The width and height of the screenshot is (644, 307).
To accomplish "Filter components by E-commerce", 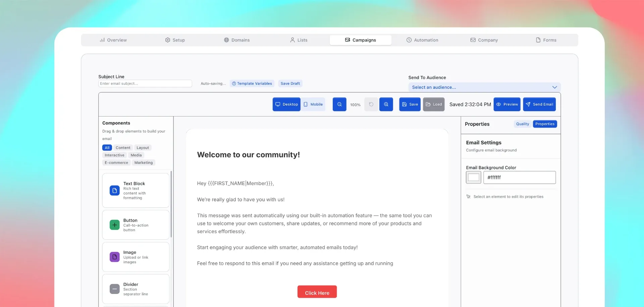I will (x=116, y=163).
